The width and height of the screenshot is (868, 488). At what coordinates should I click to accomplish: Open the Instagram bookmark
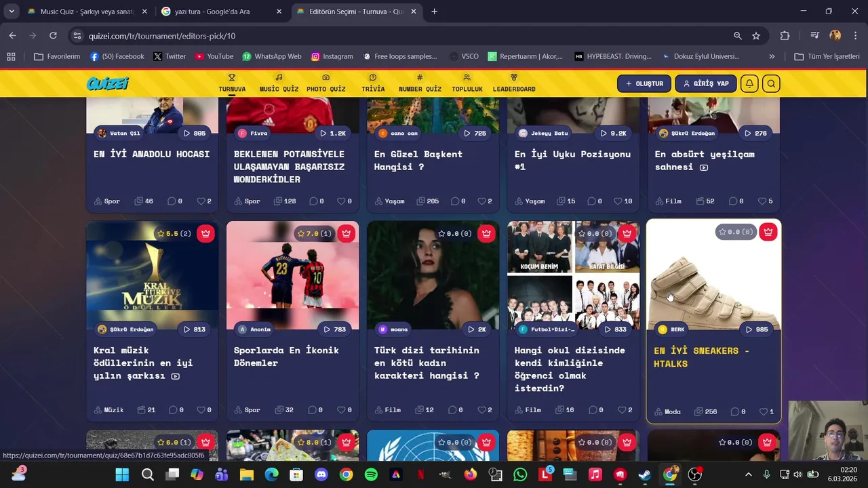coord(332,56)
